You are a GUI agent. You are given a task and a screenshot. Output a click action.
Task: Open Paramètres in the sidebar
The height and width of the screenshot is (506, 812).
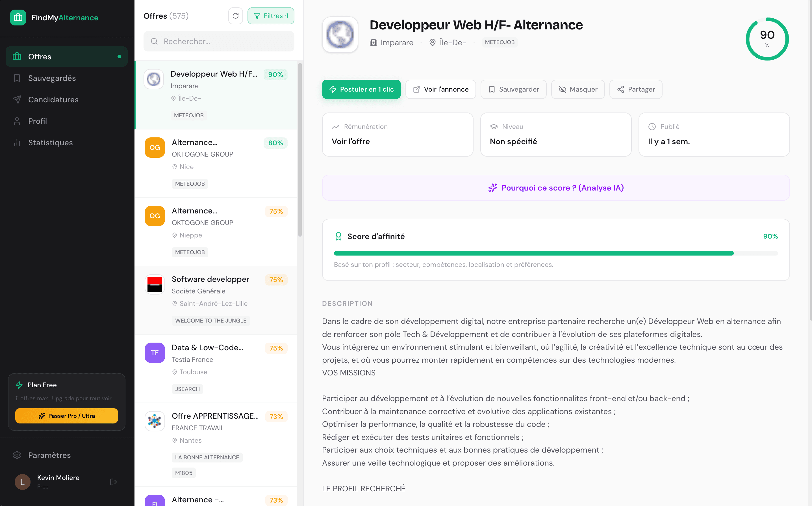pos(67,455)
